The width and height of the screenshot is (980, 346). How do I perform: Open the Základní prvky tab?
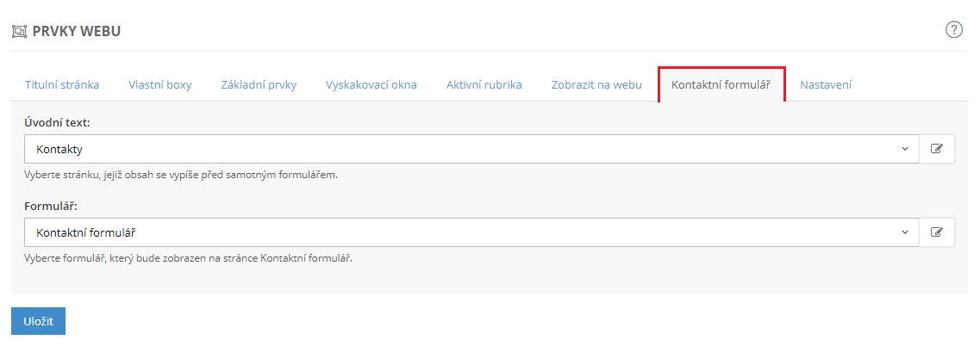point(259,85)
